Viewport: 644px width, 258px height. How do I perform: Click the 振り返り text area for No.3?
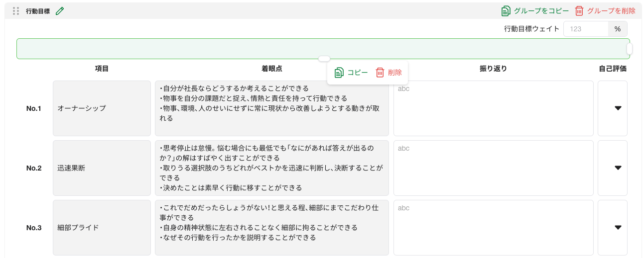[x=493, y=228]
